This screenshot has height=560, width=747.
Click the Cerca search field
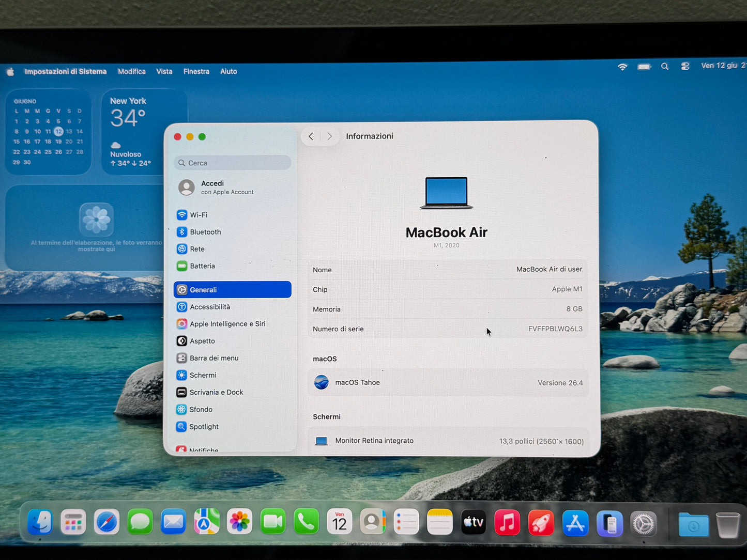coord(232,163)
